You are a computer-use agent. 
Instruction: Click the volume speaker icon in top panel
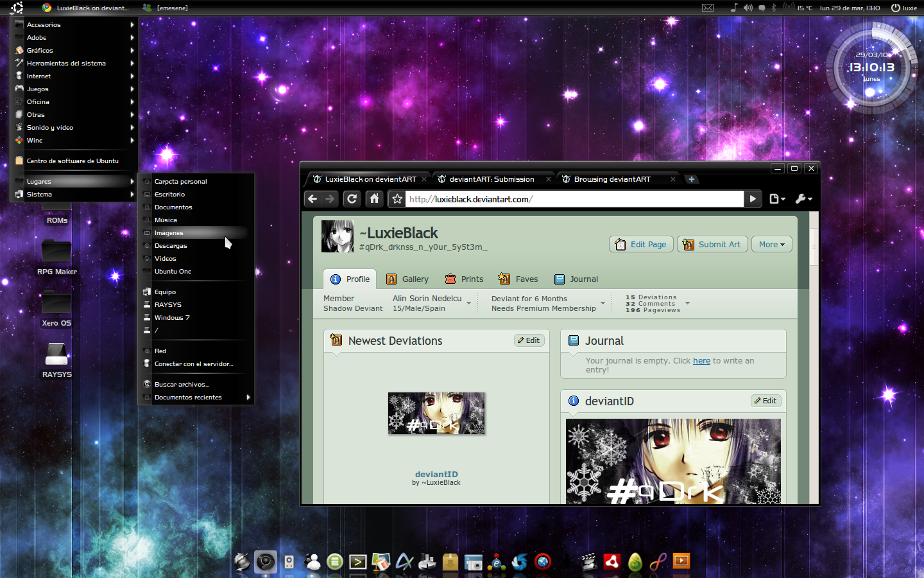(x=748, y=8)
